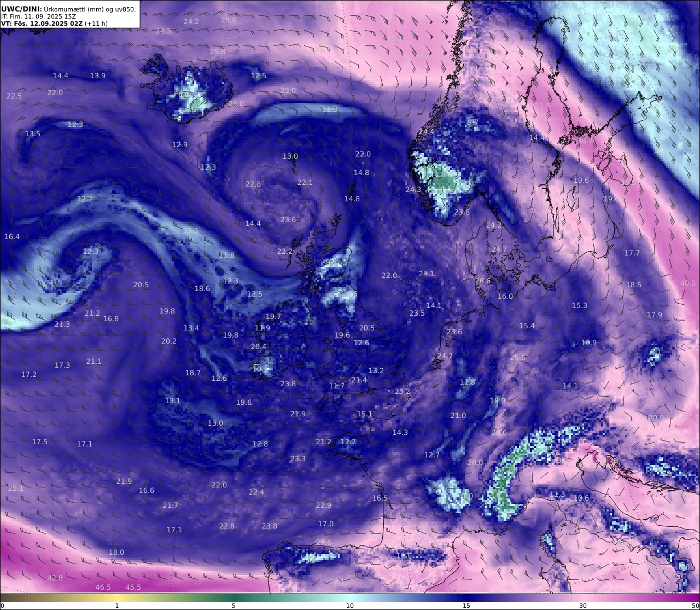
Task: Click the map value 18.5
Action: (633, 285)
